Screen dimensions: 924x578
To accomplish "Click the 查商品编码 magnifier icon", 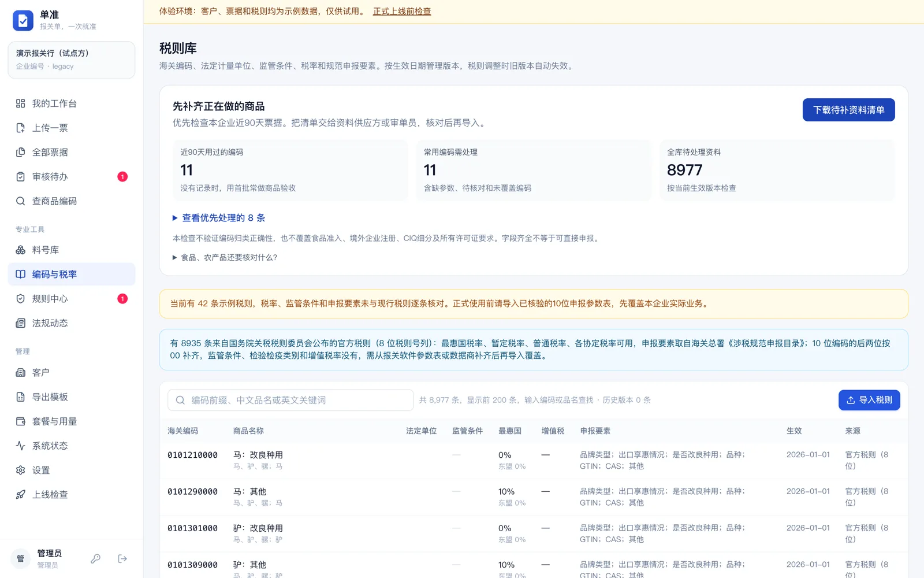I will click(x=21, y=201).
